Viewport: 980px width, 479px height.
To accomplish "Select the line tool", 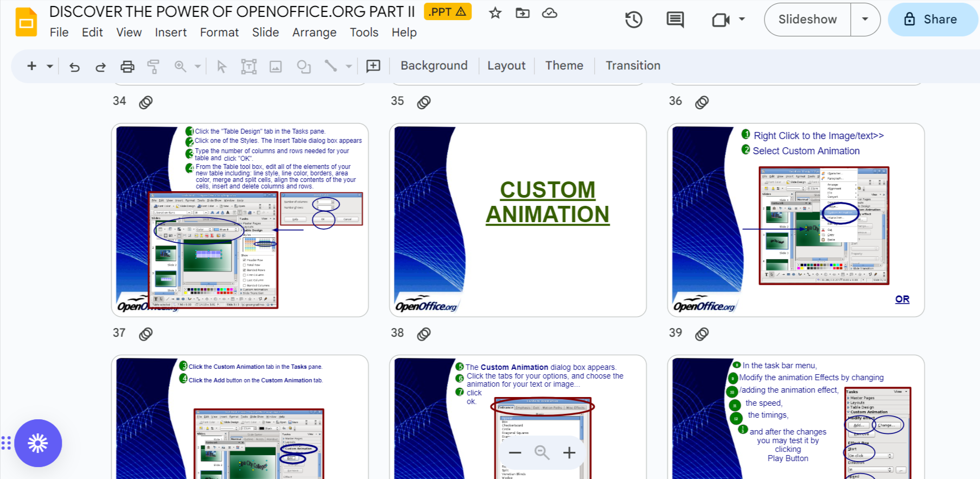I will pyautogui.click(x=330, y=66).
